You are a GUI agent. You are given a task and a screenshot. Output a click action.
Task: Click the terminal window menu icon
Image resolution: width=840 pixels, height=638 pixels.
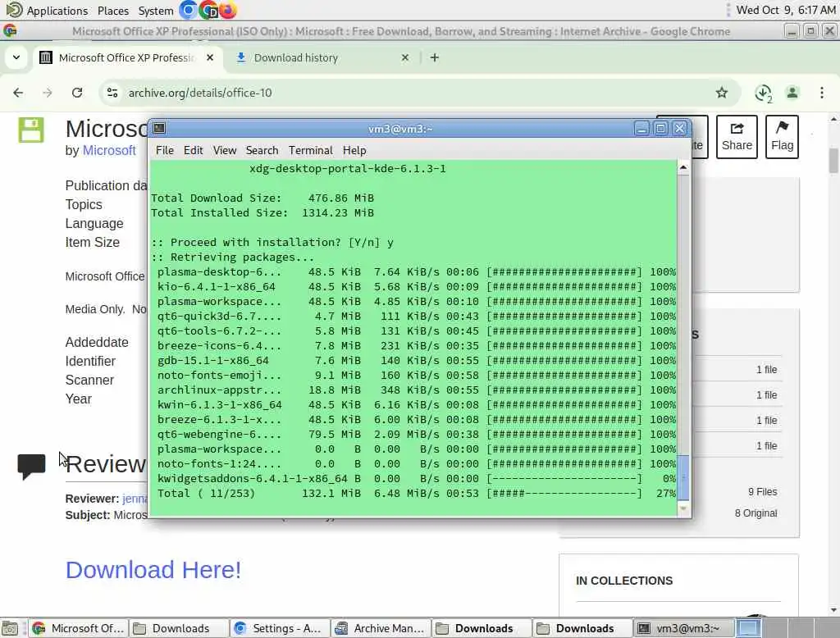pos(159,128)
